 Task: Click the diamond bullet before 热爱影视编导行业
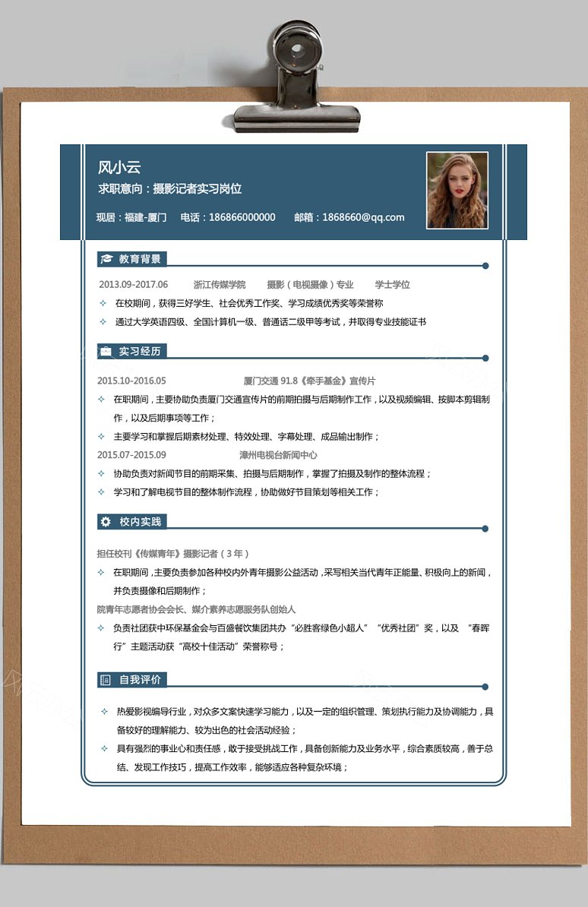(104, 712)
